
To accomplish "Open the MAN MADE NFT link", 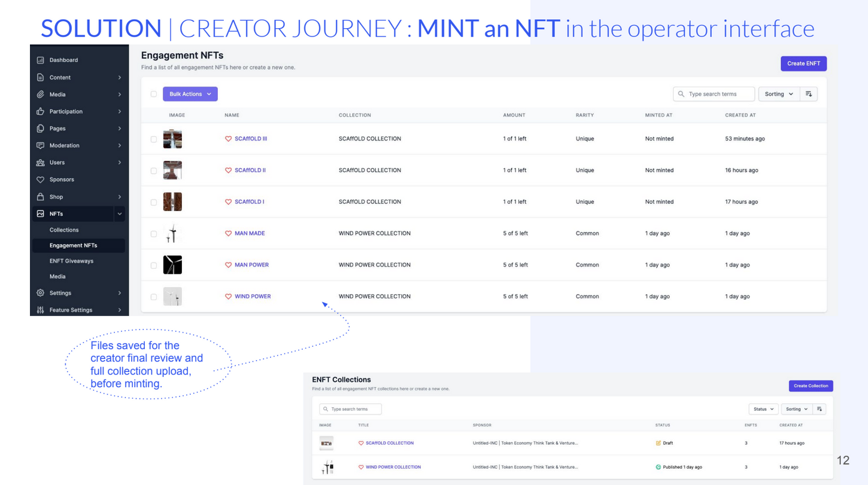I will (250, 233).
